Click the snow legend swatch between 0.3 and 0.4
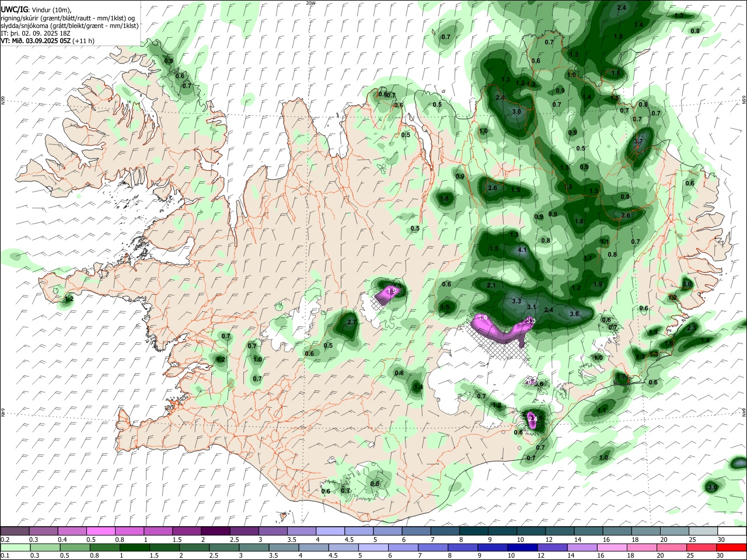The height and width of the screenshot is (560, 747). tap(43, 531)
